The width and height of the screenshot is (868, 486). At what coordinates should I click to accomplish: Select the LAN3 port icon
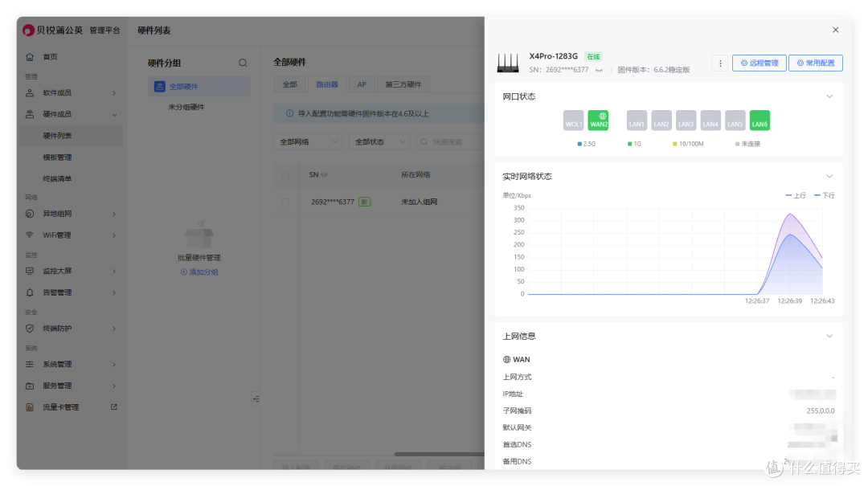point(686,120)
